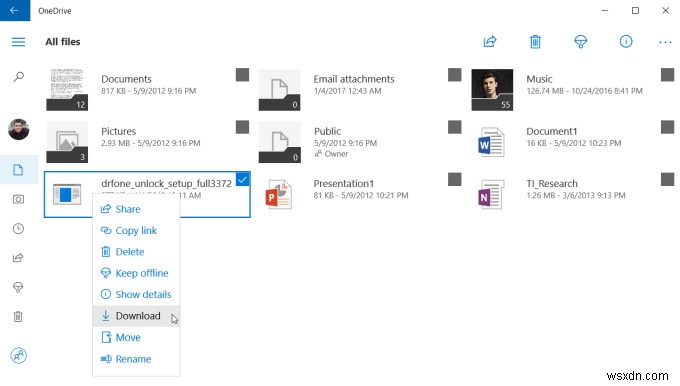Open Shared view in sidebar

tap(18, 258)
